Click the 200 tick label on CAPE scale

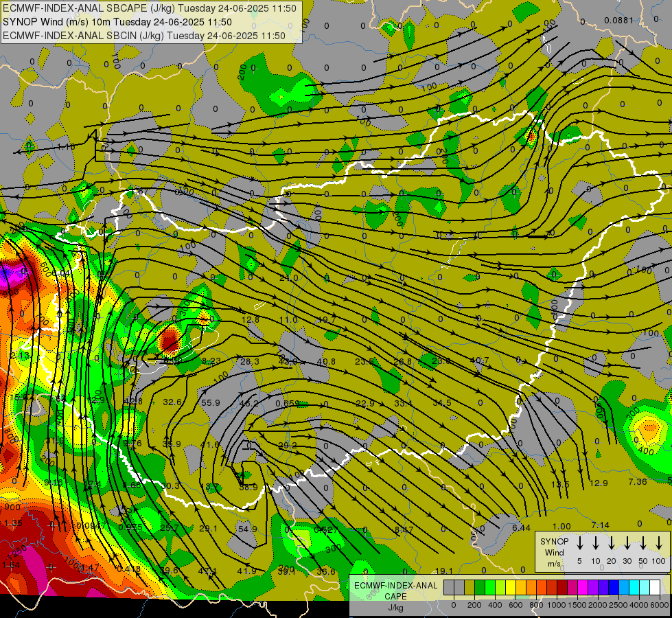[x=474, y=605]
